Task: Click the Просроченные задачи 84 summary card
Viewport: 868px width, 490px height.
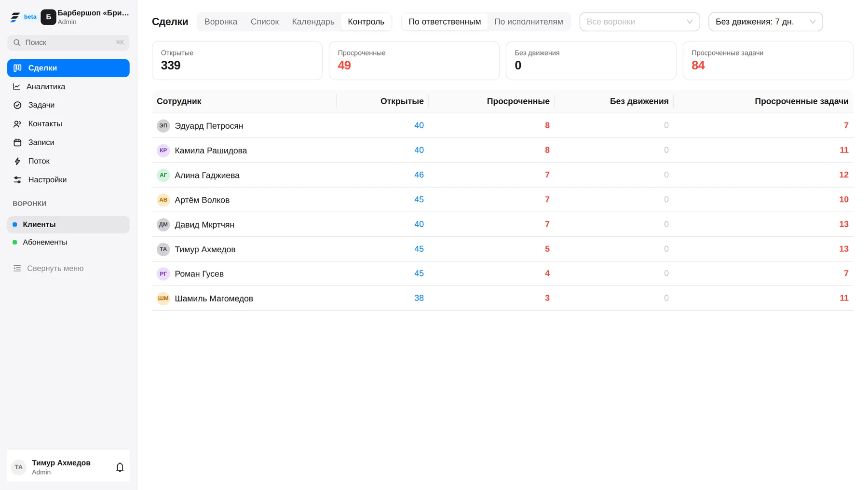Action: coord(768,60)
